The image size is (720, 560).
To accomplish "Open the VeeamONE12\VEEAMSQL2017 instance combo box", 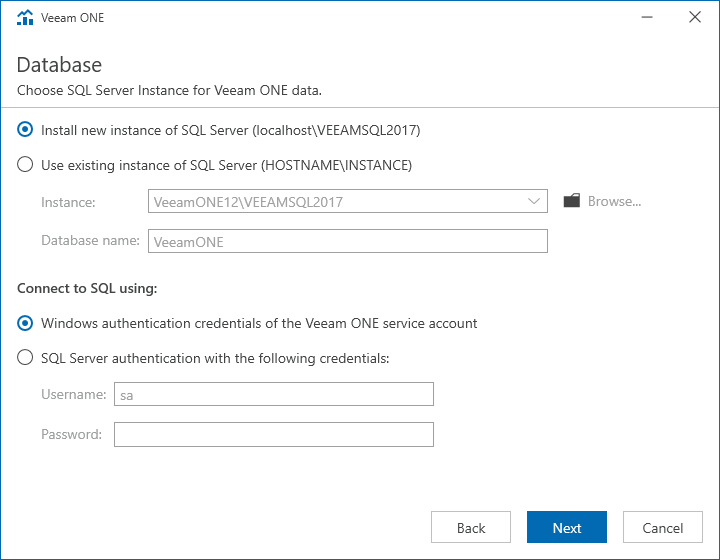I will coord(348,201).
